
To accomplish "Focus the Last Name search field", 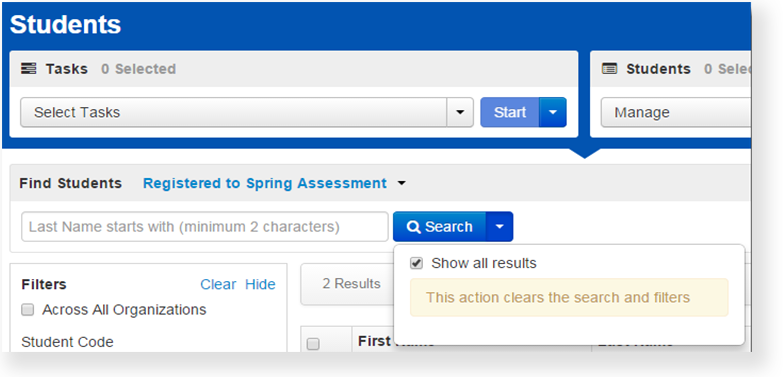I will tap(205, 227).
